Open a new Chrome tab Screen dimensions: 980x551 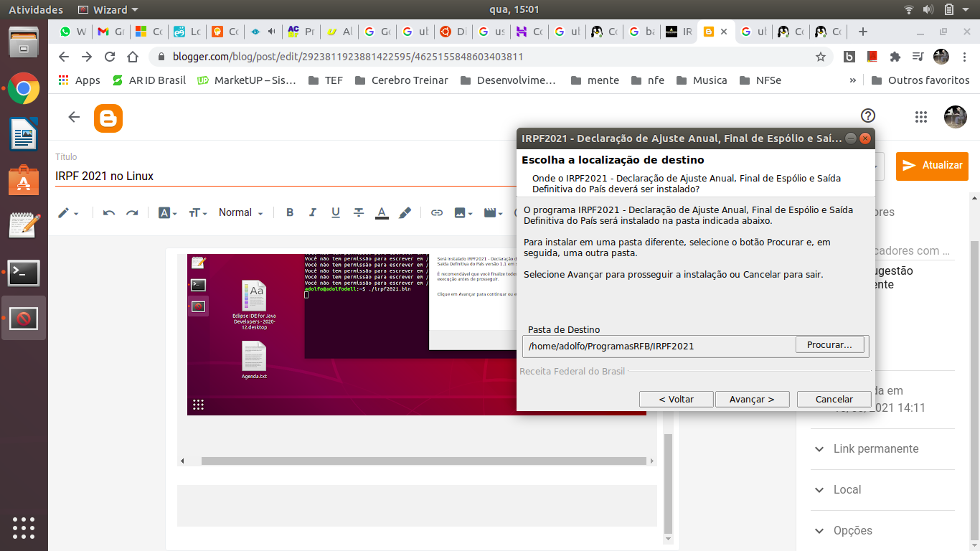click(x=863, y=32)
